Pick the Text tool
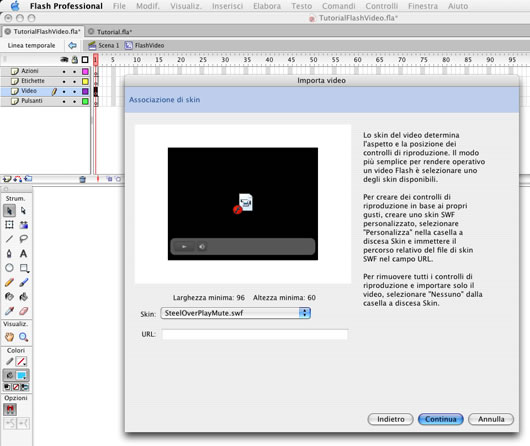The image size is (530, 446). [23, 254]
